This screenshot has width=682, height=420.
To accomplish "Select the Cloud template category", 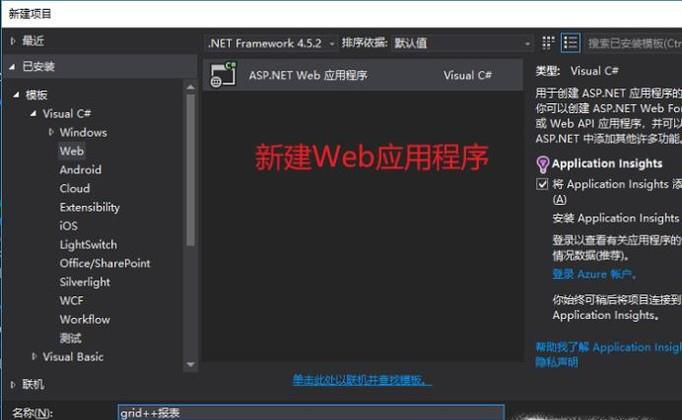I will tap(75, 188).
